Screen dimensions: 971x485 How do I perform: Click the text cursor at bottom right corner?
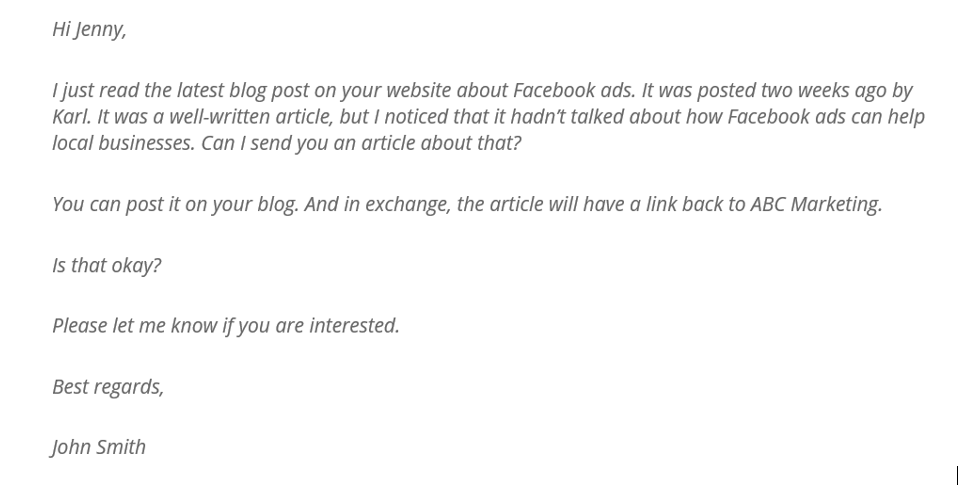tap(958, 476)
